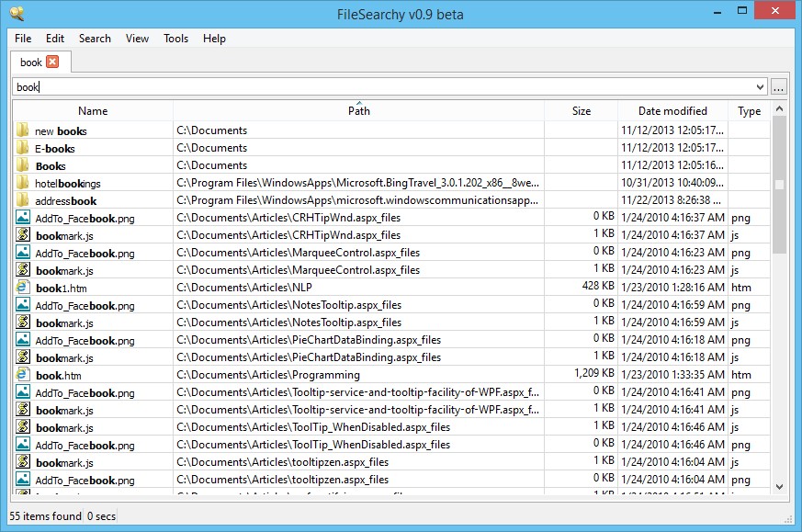Open the search history dropdown arrow
The image size is (802, 532).
pyautogui.click(x=760, y=85)
